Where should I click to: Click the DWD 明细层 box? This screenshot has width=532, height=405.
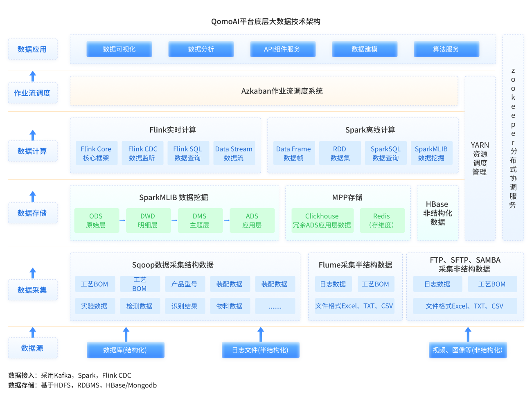(148, 220)
